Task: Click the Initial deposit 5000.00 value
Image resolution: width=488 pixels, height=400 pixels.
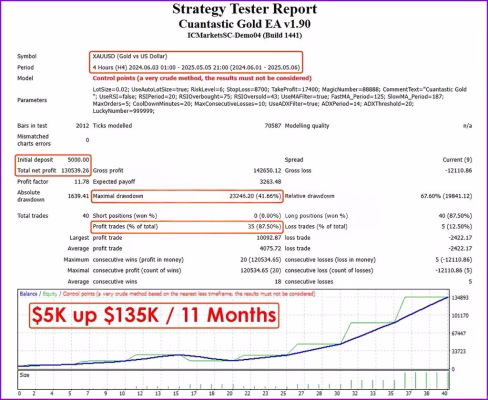Action: pos(78,160)
